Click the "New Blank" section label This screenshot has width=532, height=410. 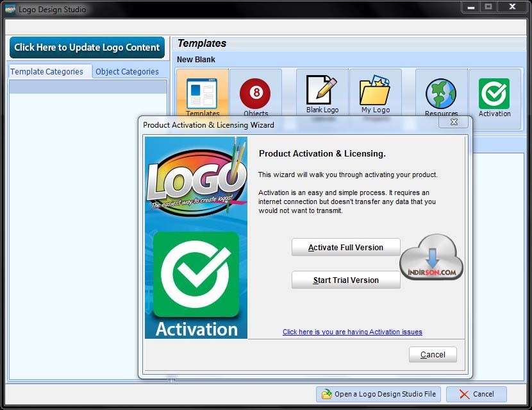point(195,60)
